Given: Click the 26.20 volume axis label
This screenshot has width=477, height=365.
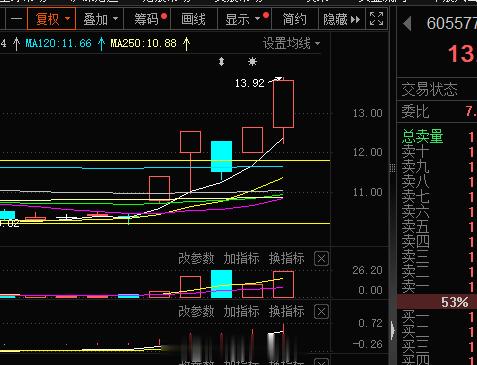Looking at the screenshot, I should (367, 270).
